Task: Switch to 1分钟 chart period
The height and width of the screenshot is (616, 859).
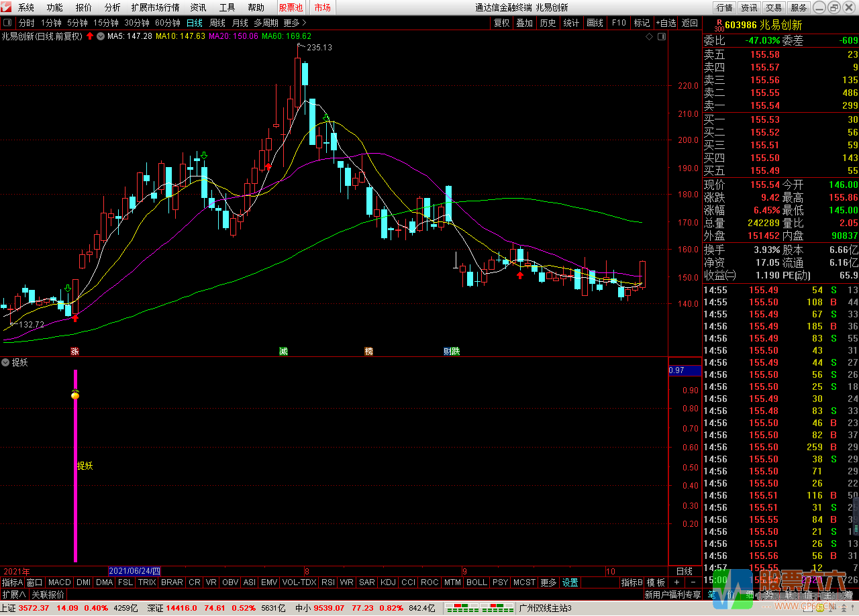Action: (52, 23)
